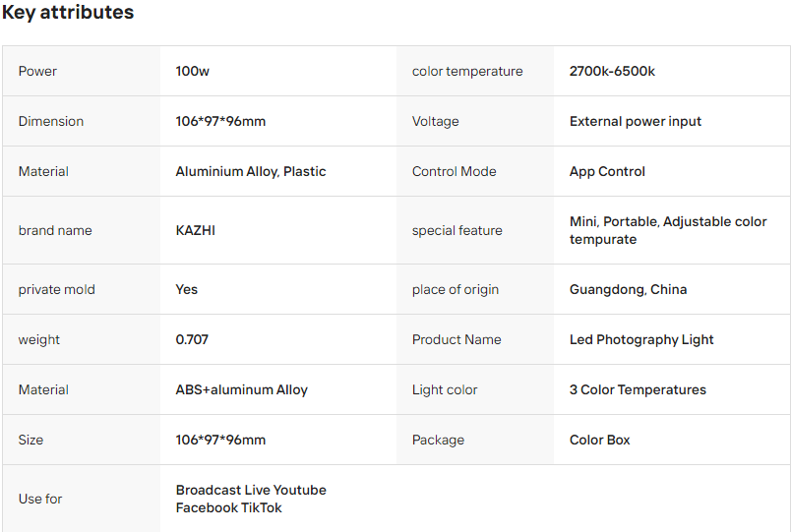Select the Broadcast Live Youtube text

point(251,490)
